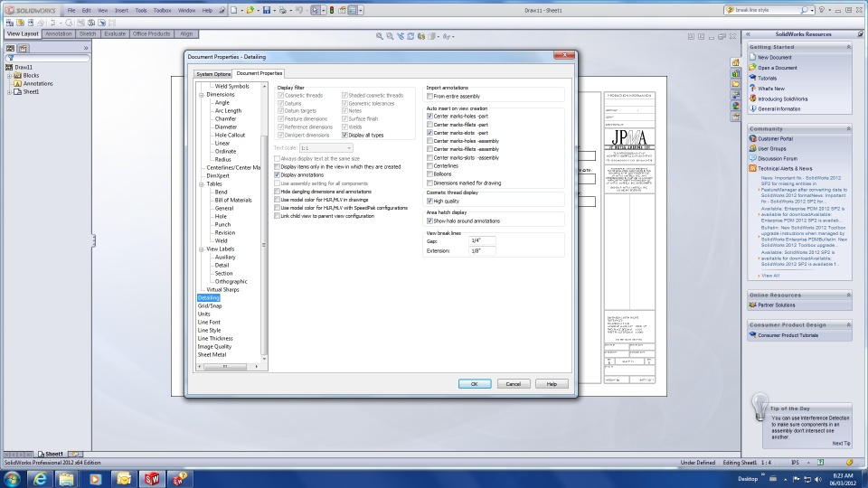Check Balloons auto insert checkbox
Viewport: 868px width, 488px height.
pyautogui.click(x=429, y=174)
